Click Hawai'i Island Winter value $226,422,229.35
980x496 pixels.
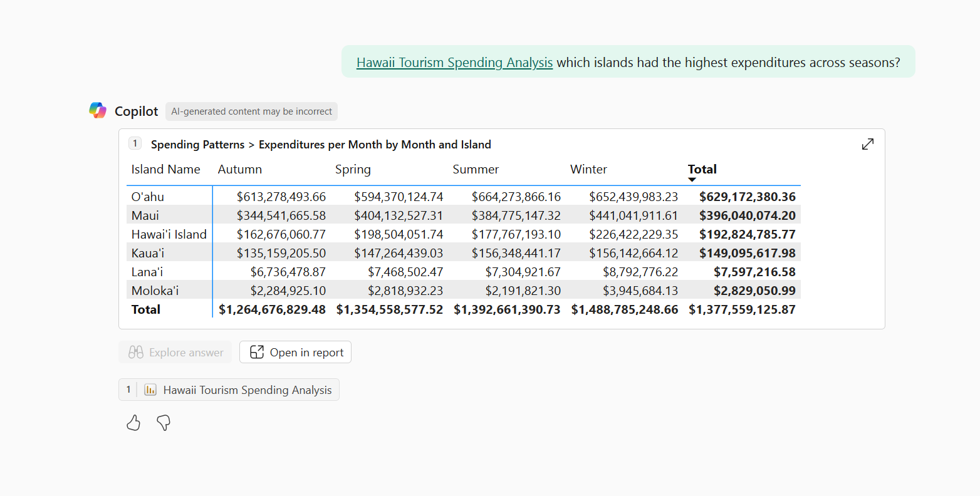[633, 234]
